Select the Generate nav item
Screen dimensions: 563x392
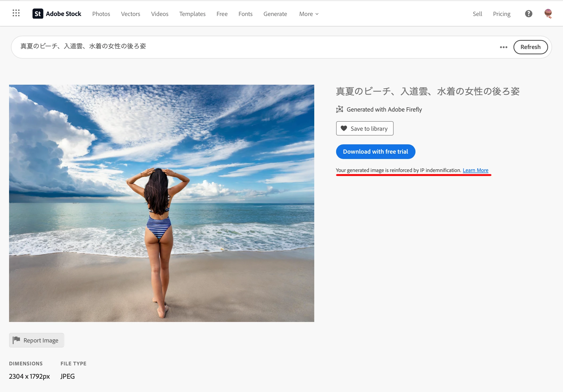(x=275, y=14)
